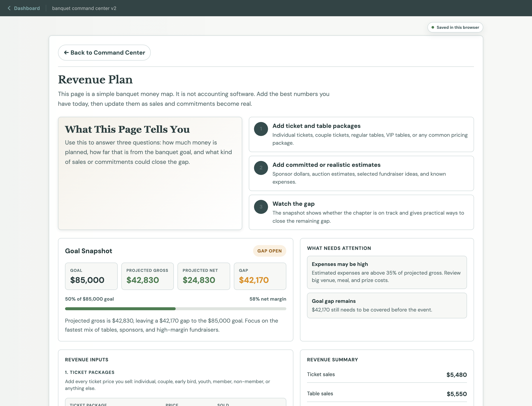This screenshot has width=532, height=406.
Task: Click the What This Page Tells You card
Action: tap(150, 173)
